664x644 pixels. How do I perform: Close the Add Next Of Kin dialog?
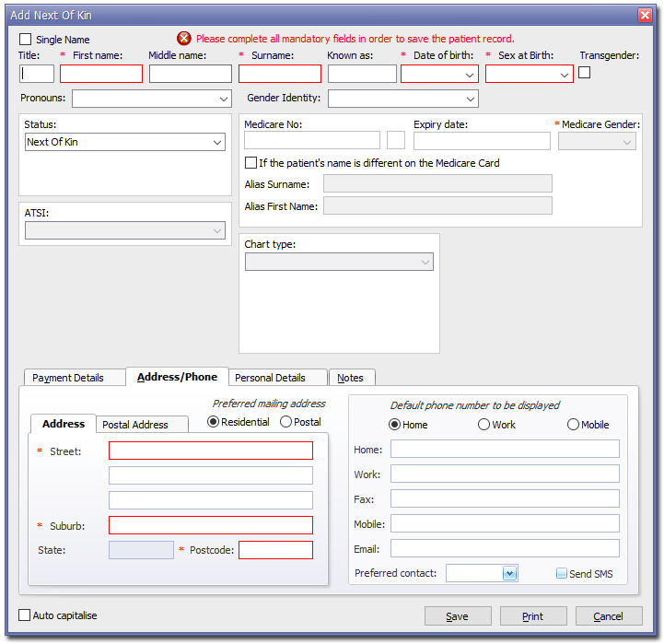[x=645, y=16]
